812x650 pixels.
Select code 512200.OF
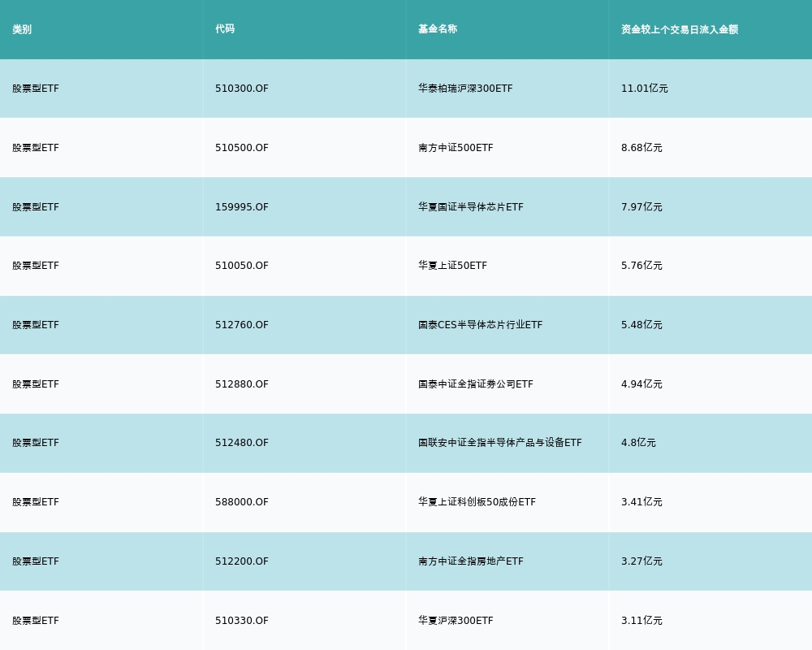(x=242, y=561)
